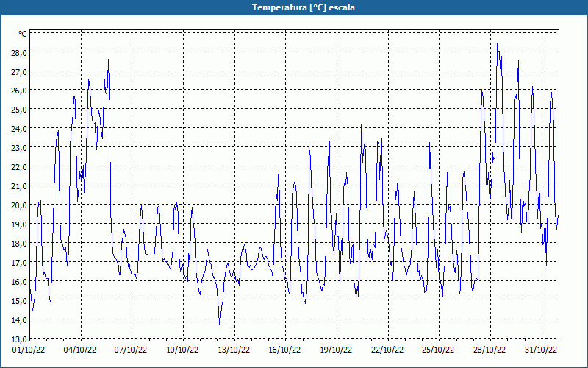Click the 16,0 y-axis label

[x=19, y=282]
